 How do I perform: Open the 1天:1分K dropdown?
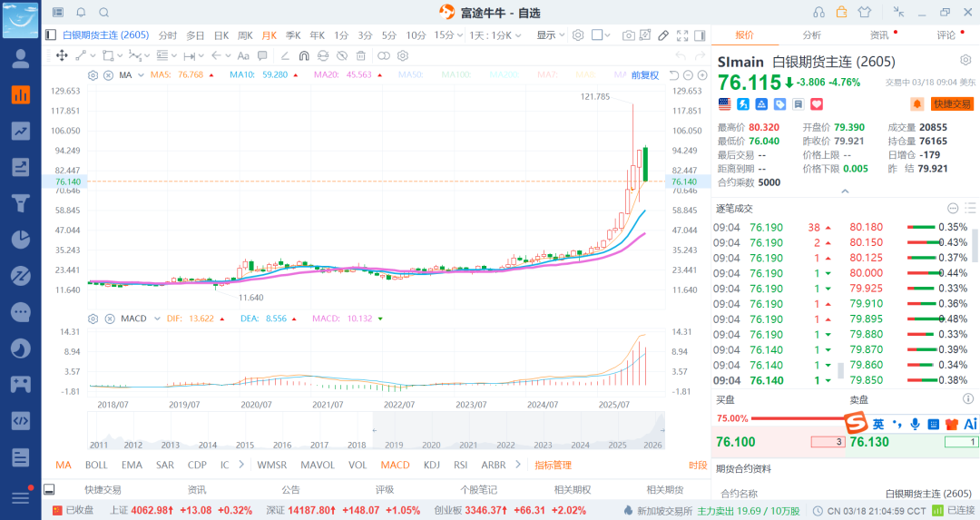(x=495, y=35)
